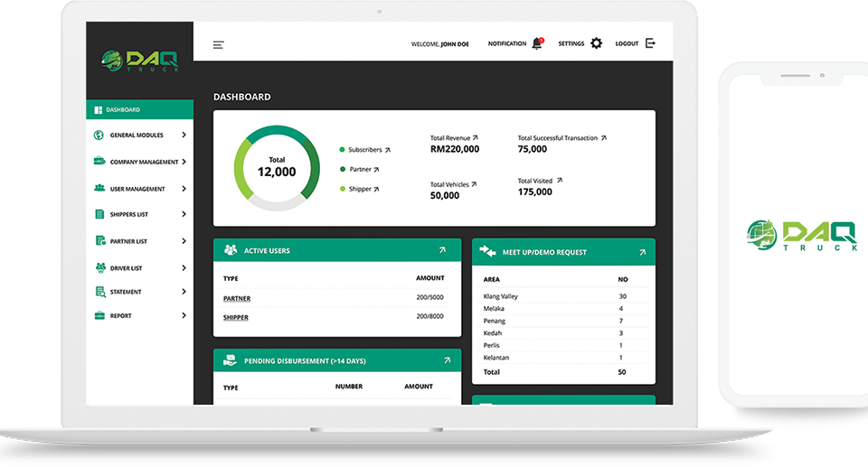Open Pending Disbursement arrow icon
Image resolution: width=868 pixels, height=467 pixels.
tap(447, 360)
